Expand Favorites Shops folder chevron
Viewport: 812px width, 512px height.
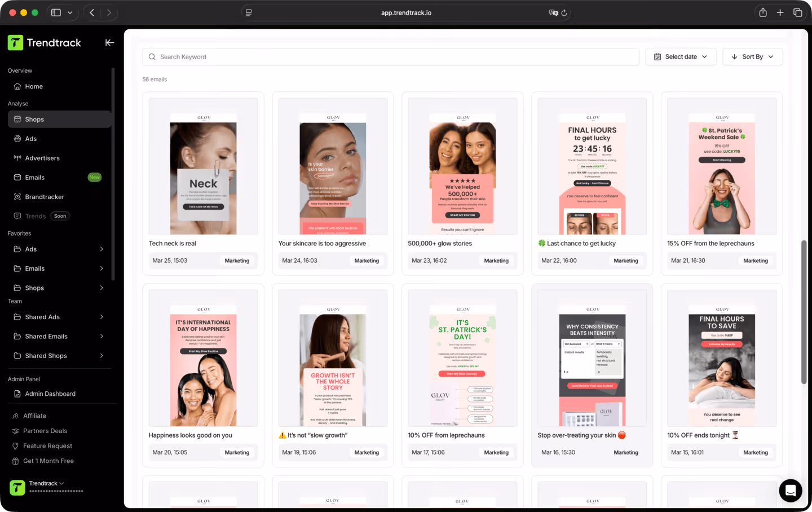[x=101, y=288]
